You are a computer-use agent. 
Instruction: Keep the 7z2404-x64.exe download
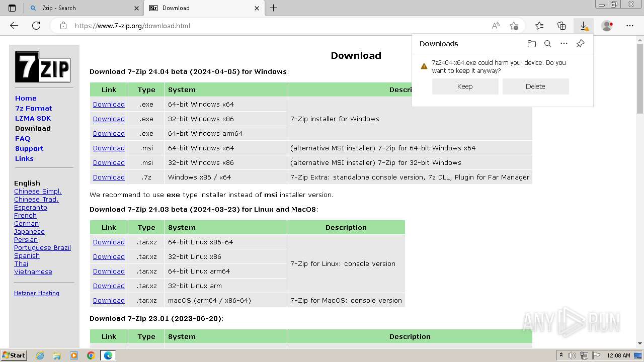(x=465, y=86)
